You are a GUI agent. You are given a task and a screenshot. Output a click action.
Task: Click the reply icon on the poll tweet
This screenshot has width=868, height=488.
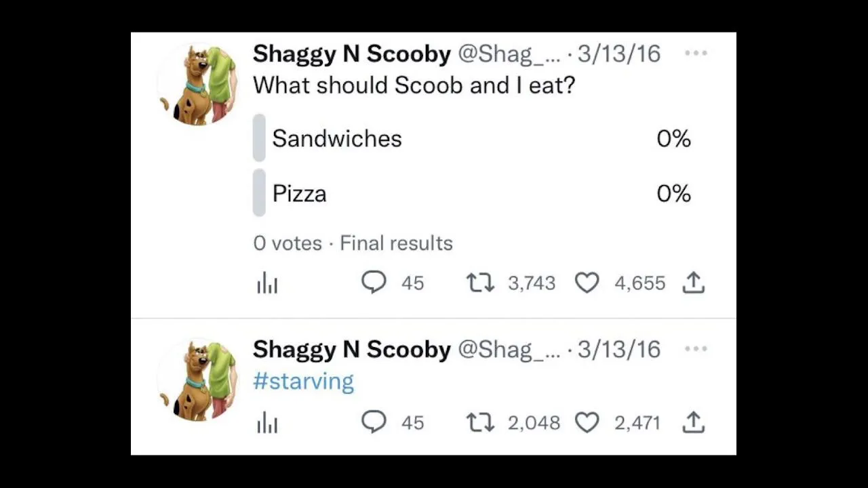point(374,282)
